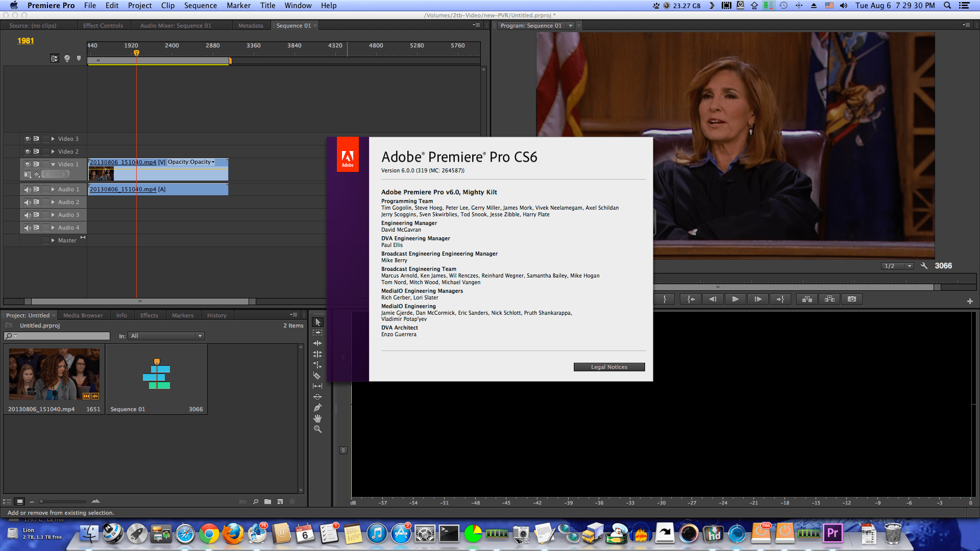Toggle Snap in the timeline header
The height and width of the screenshot is (551, 980).
[x=55, y=59]
